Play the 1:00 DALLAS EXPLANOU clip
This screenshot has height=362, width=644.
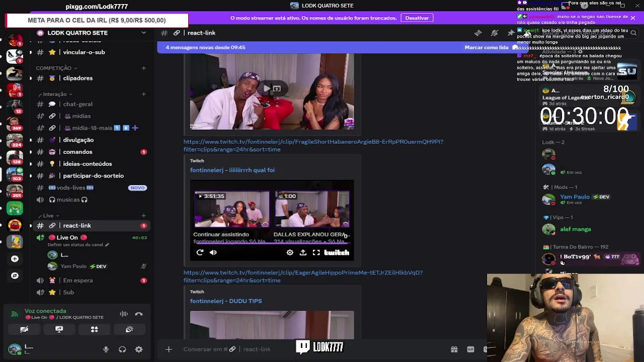tap(312, 209)
